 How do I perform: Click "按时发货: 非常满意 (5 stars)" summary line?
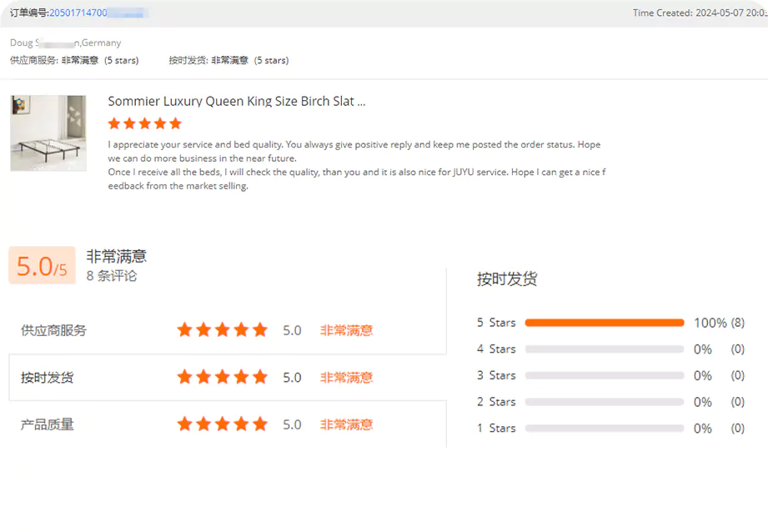click(228, 61)
